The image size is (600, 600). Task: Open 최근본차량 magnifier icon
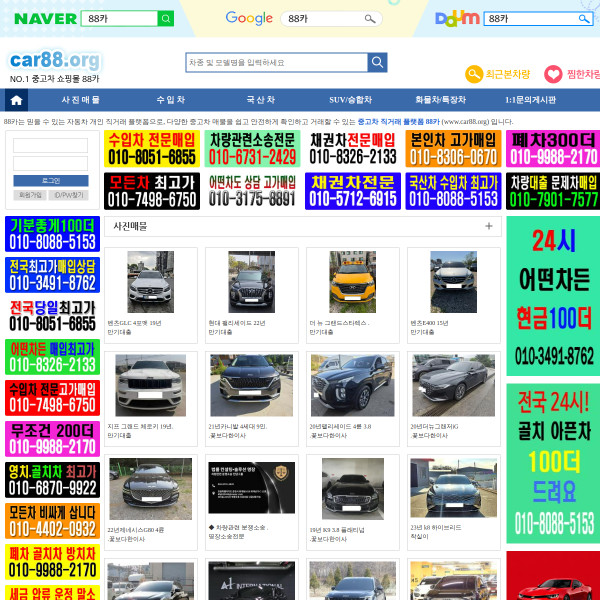(x=474, y=74)
